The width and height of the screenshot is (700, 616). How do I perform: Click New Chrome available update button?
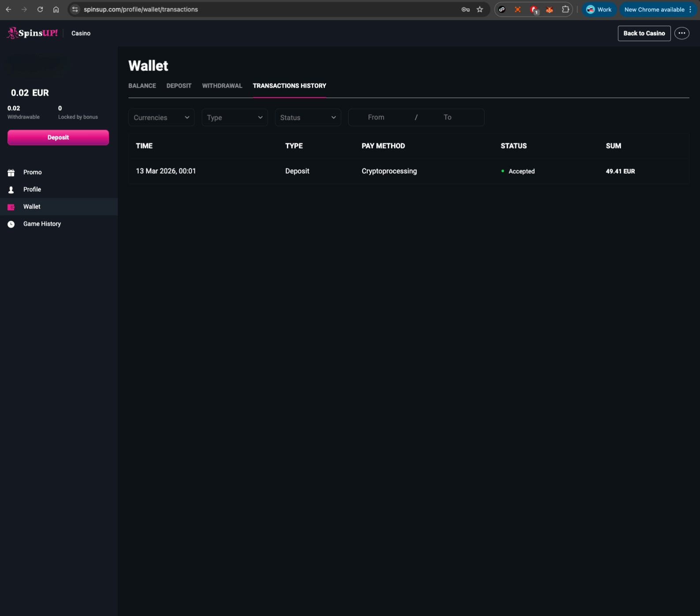point(654,9)
